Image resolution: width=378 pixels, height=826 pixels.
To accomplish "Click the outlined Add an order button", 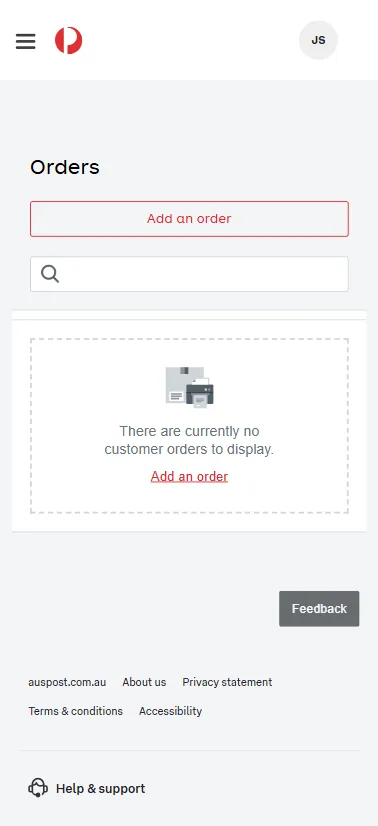I will [x=189, y=219].
